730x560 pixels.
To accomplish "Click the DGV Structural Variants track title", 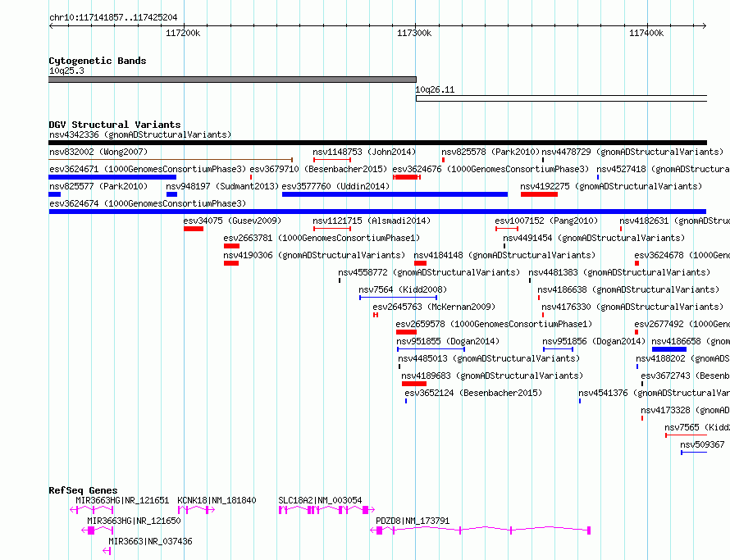I will click(115, 125).
